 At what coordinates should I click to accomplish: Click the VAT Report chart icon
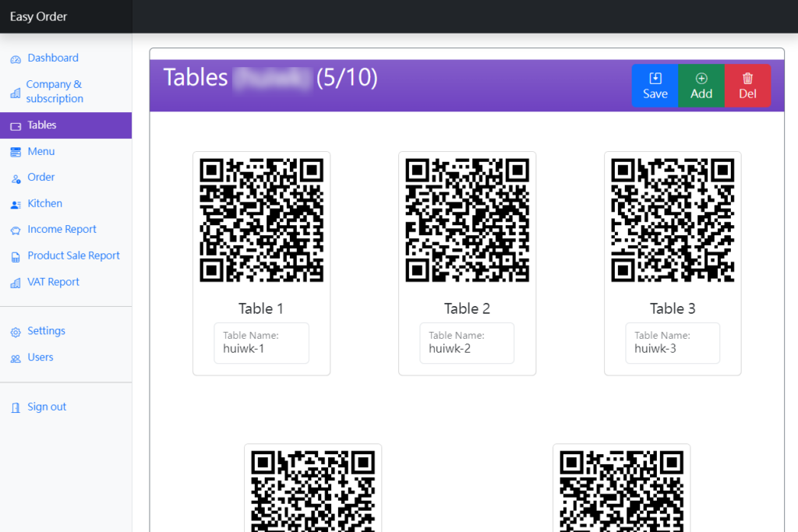(x=16, y=284)
